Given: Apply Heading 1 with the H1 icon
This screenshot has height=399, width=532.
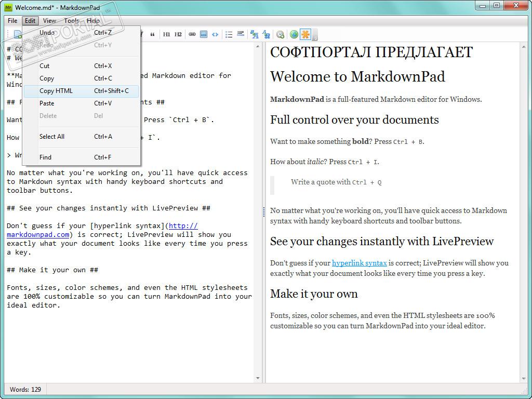Looking at the screenshot, I should click(x=166, y=34).
